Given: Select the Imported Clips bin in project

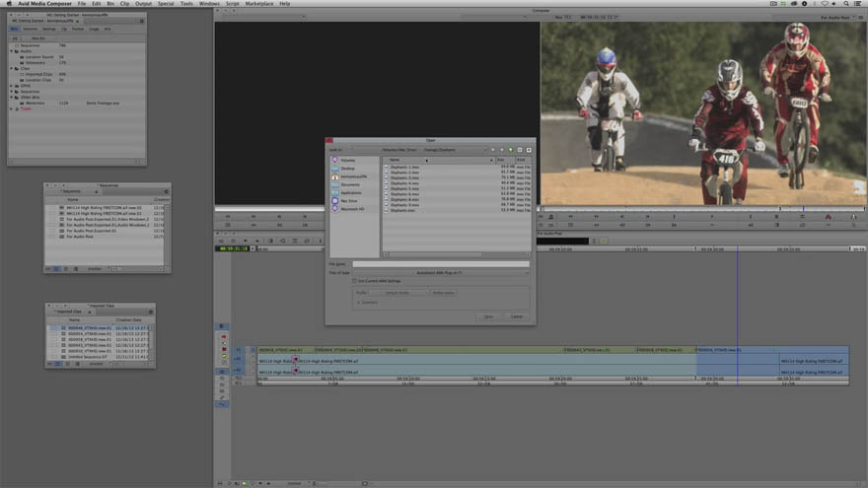Looking at the screenshot, I should 38,74.
